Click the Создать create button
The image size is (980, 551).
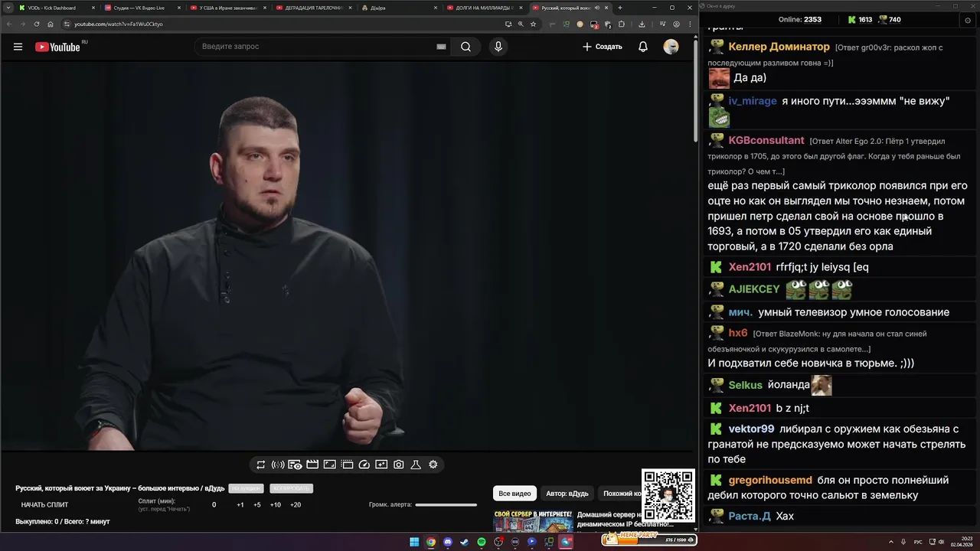tap(603, 47)
